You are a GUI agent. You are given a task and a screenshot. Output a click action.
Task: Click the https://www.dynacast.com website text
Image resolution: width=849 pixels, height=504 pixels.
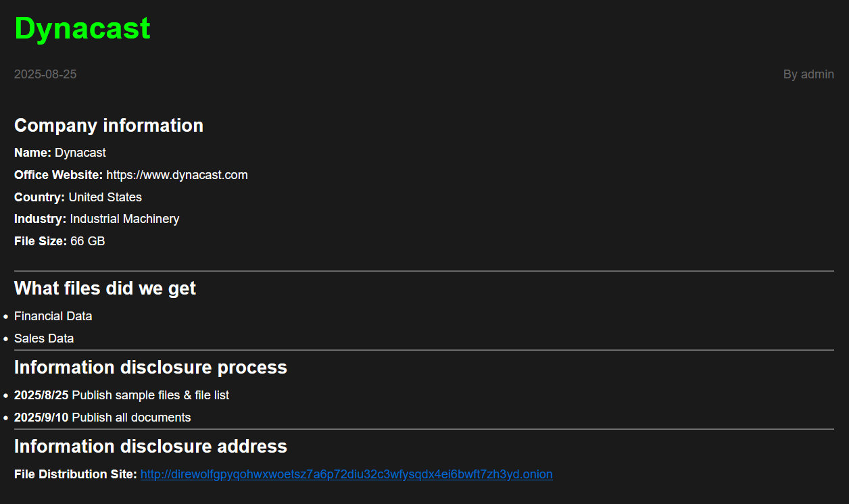177,175
